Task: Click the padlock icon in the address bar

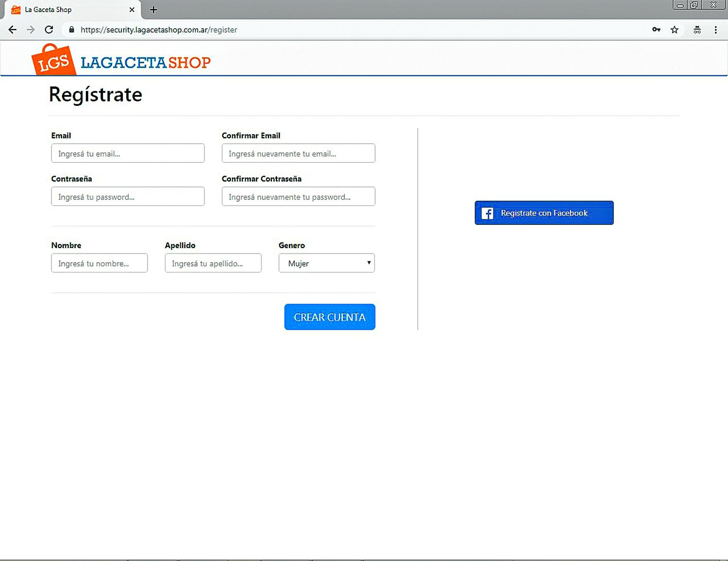Action: (x=71, y=30)
